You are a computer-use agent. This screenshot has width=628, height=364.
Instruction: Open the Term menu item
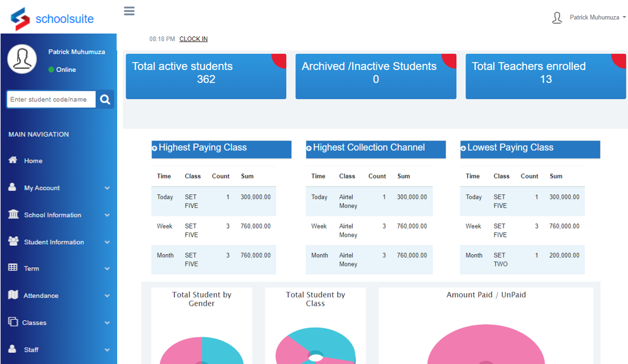(x=31, y=269)
